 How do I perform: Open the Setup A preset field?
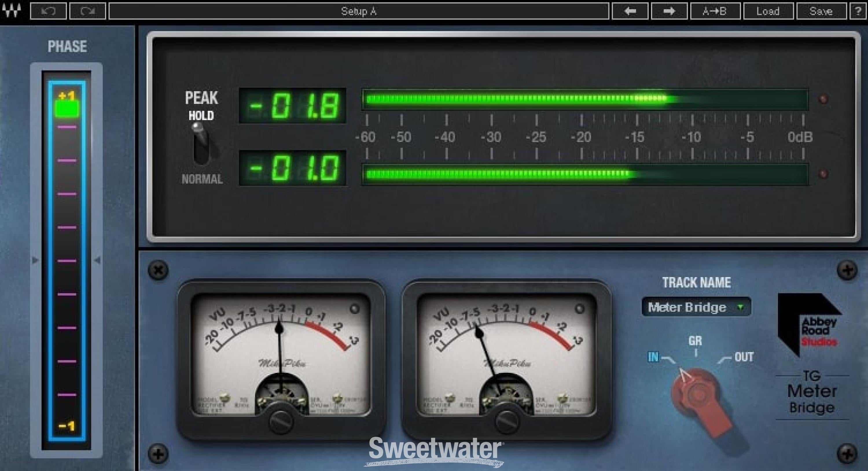pyautogui.click(x=358, y=11)
